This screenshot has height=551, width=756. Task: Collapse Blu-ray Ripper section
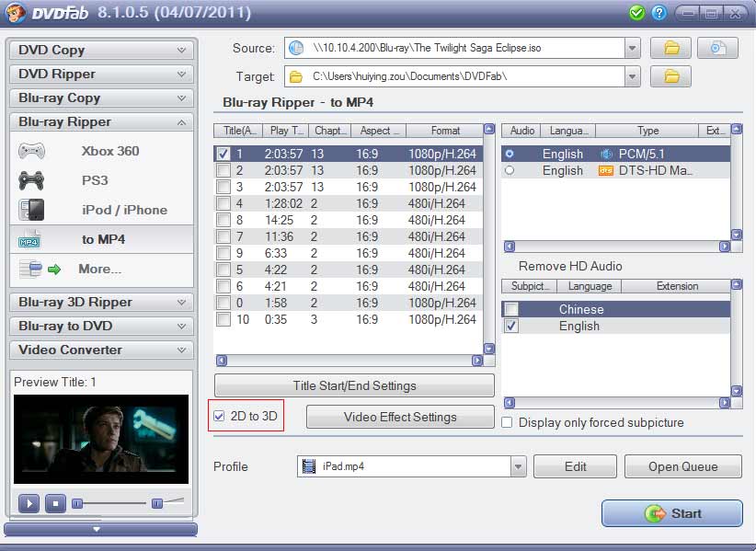point(101,122)
